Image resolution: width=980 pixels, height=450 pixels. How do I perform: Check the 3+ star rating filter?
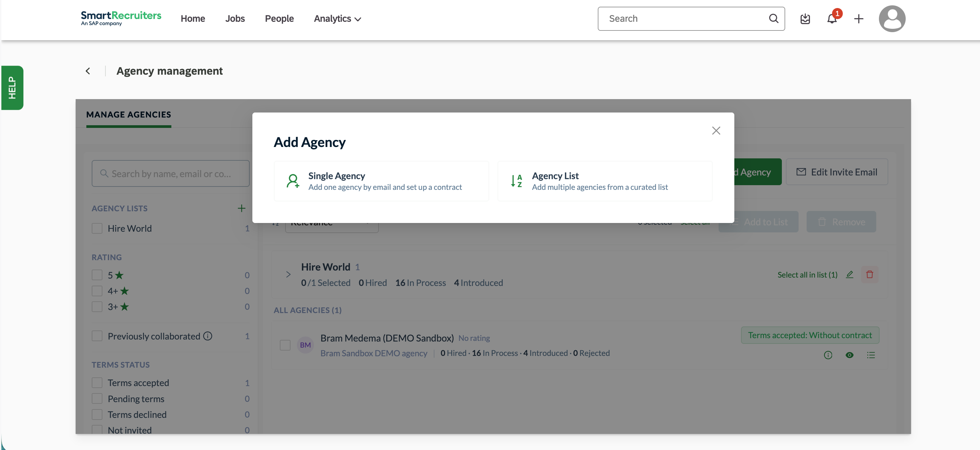[97, 306]
